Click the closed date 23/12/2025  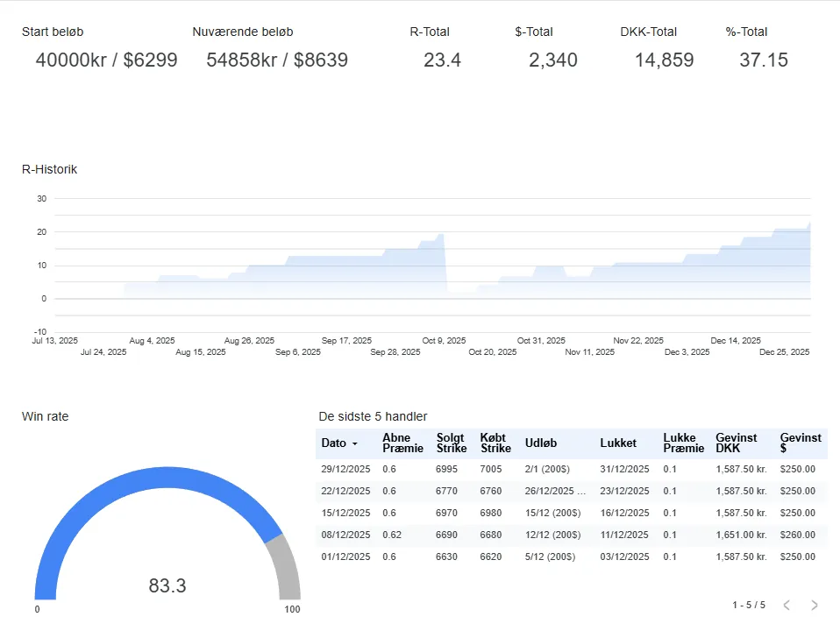coord(624,491)
